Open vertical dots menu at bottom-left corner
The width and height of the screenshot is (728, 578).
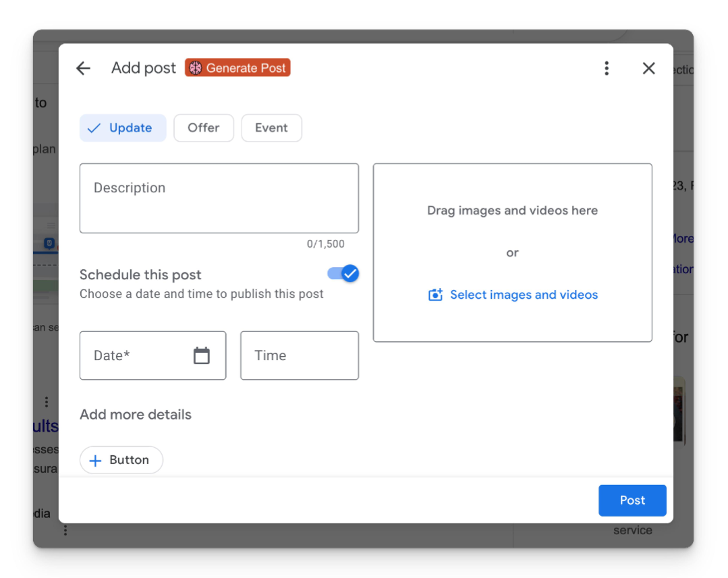[65, 531]
